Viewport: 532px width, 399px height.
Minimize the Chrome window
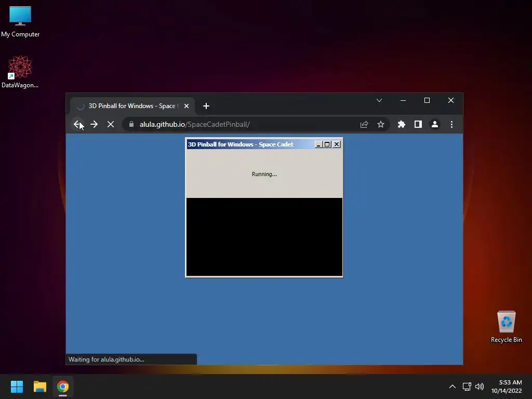point(403,100)
